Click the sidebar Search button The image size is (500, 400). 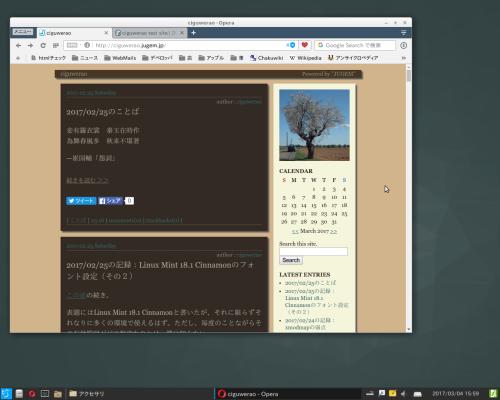tap(291, 260)
